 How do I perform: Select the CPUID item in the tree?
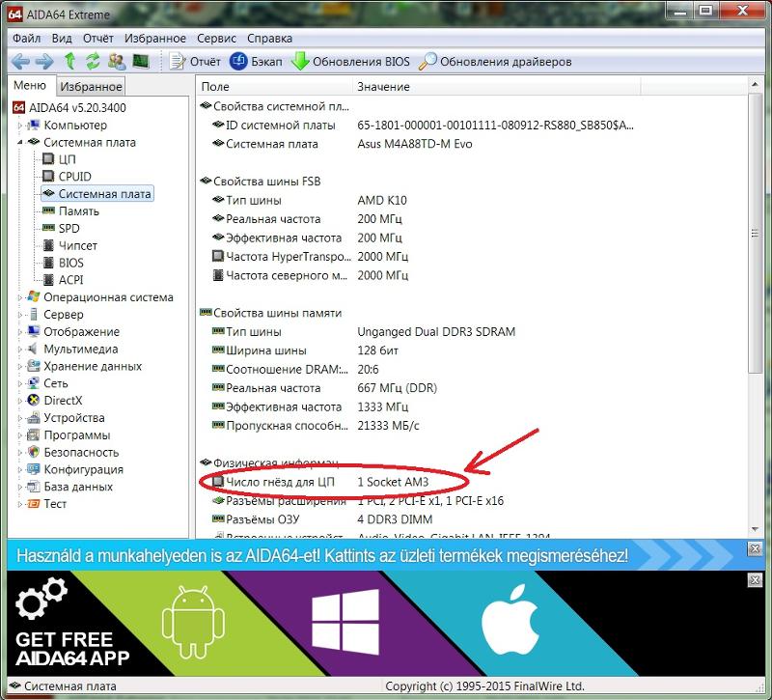67,177
